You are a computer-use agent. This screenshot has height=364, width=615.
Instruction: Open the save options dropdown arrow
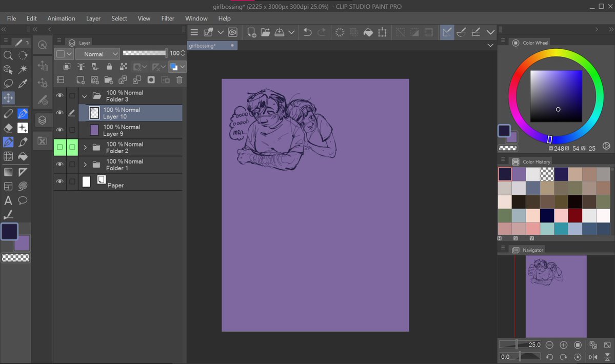point(291,32)
